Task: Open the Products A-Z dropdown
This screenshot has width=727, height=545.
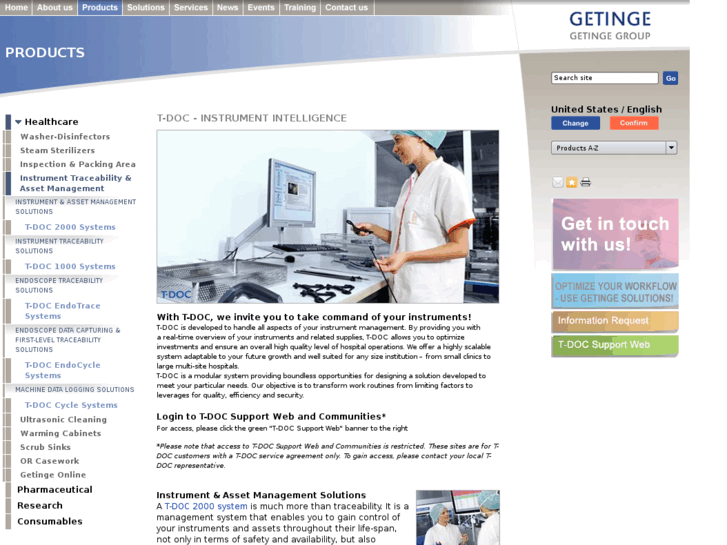Action: tap(614, 148)
